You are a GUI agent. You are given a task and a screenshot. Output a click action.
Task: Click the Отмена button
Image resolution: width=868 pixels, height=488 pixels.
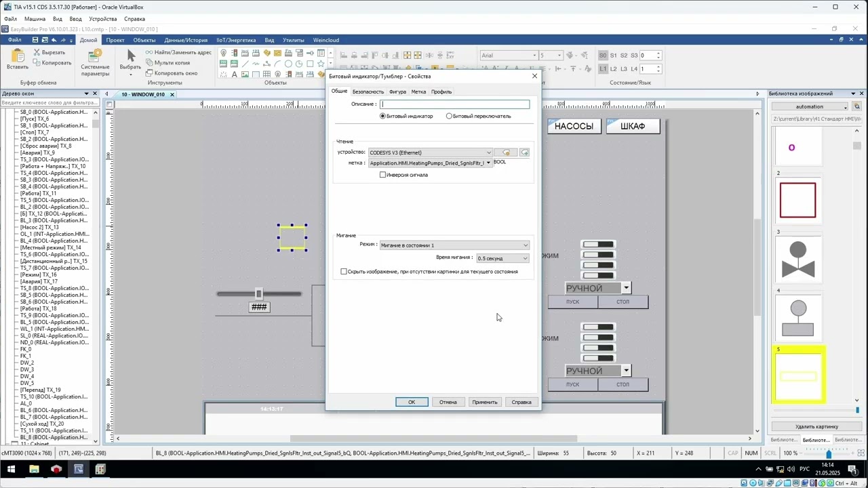point(448,402)
